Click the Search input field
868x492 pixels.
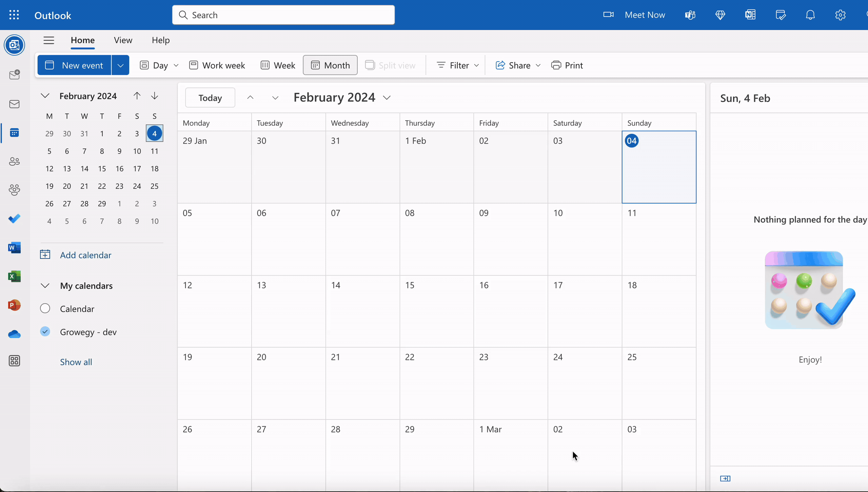click(x=283, y=15)
